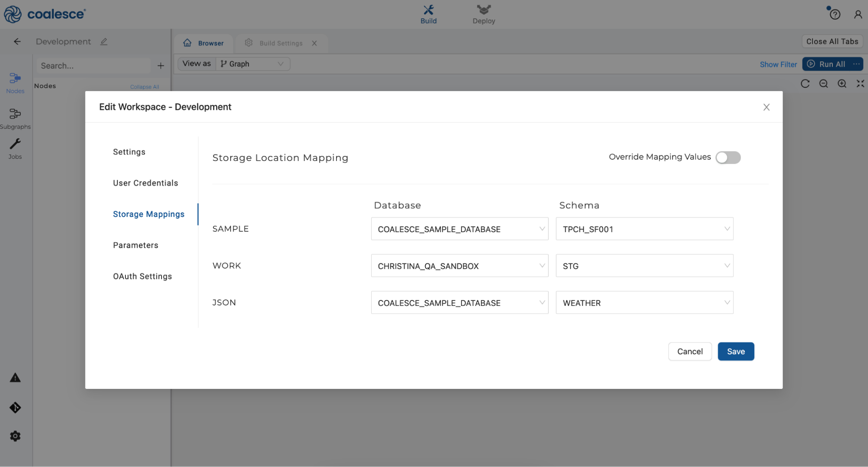Close the Edit Workspace dialog

coord(766,107)
